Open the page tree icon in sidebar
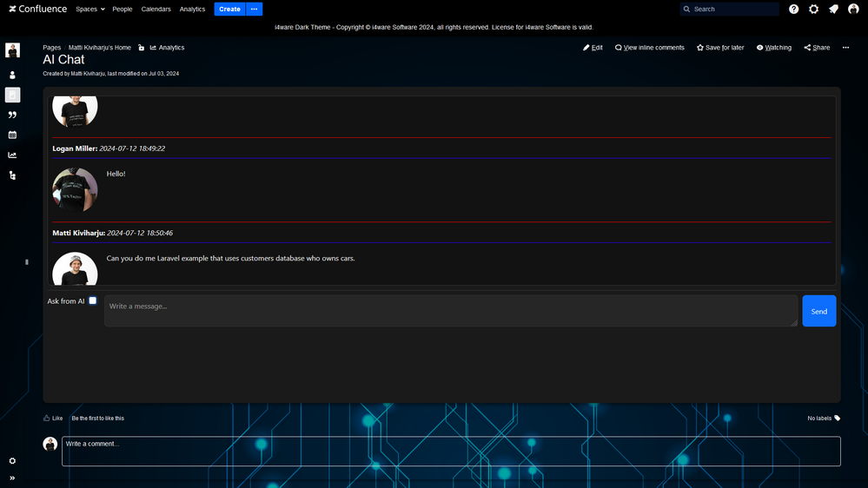This screenshot has width=868, height=488. [x=12, y=175]
